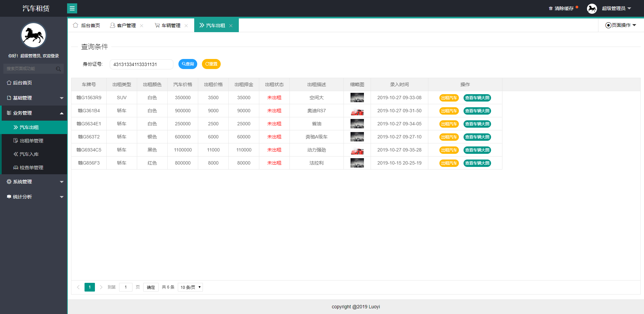Image resolution: width=644 pixels, height=314 pixels.
Task: Click the 录入时间 column header
Action: (399, 84)
